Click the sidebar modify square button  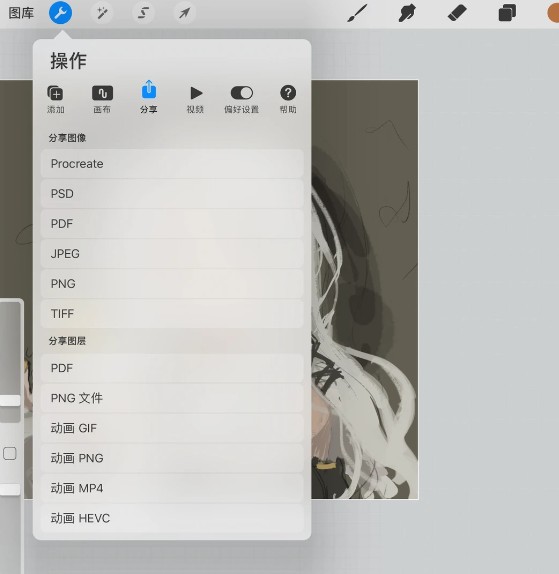tap(10, 454)
